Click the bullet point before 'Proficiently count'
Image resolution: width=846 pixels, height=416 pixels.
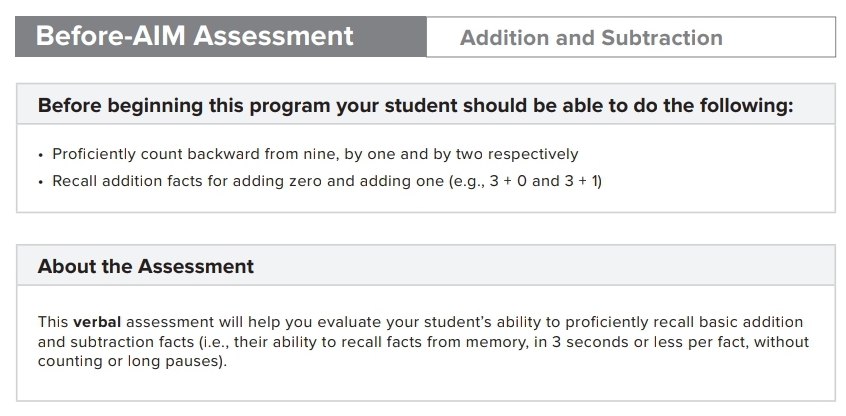pos(41,155)
